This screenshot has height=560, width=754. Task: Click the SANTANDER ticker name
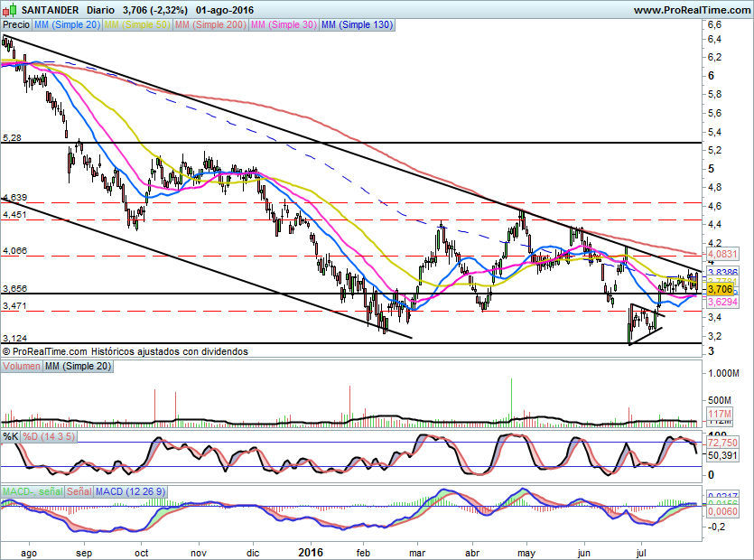point(50,10)
